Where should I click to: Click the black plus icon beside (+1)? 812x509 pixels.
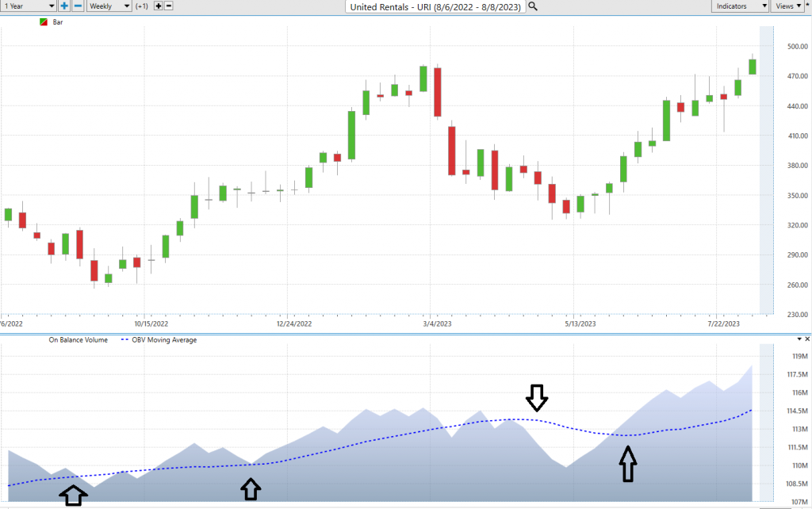(x=159, y=6)
